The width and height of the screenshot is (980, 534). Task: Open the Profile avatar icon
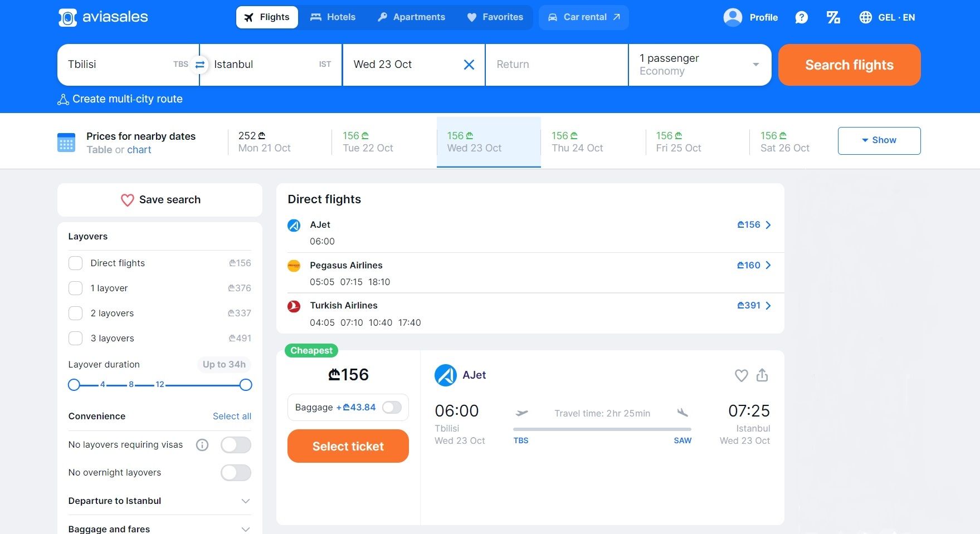[x=733, y=17]
